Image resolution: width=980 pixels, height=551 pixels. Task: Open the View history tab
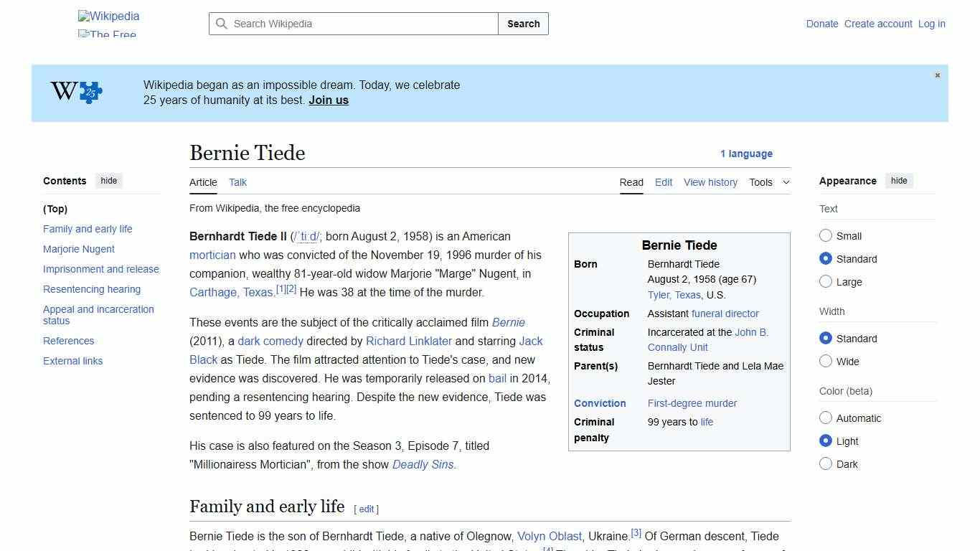pos(710,182)
